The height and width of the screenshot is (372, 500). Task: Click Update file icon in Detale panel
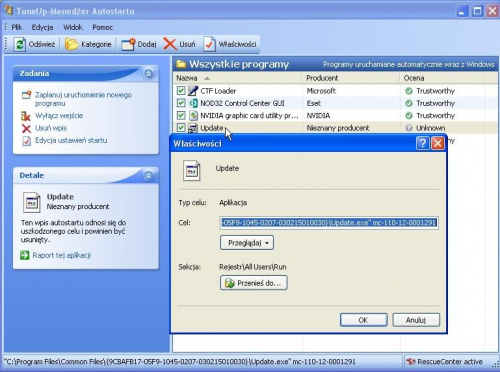[x=32, y=202]
